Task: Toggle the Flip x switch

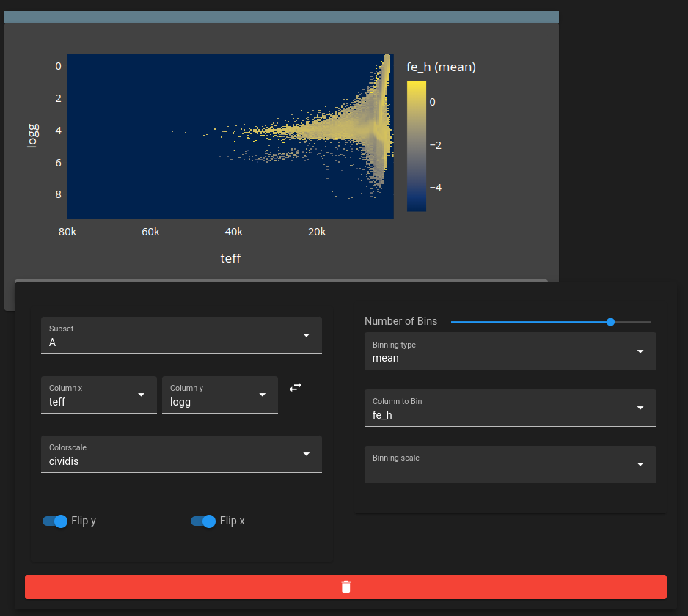Action: pyautogui.click(x=203, y=521)
